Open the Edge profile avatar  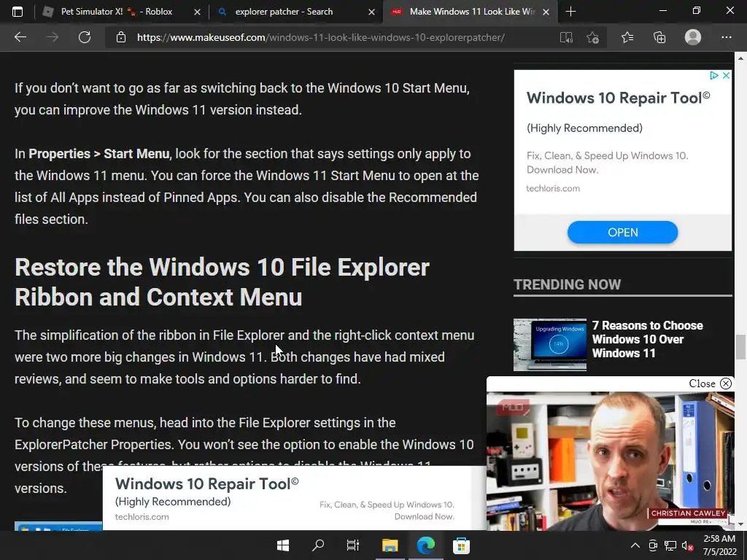click(x=693, y=37)
